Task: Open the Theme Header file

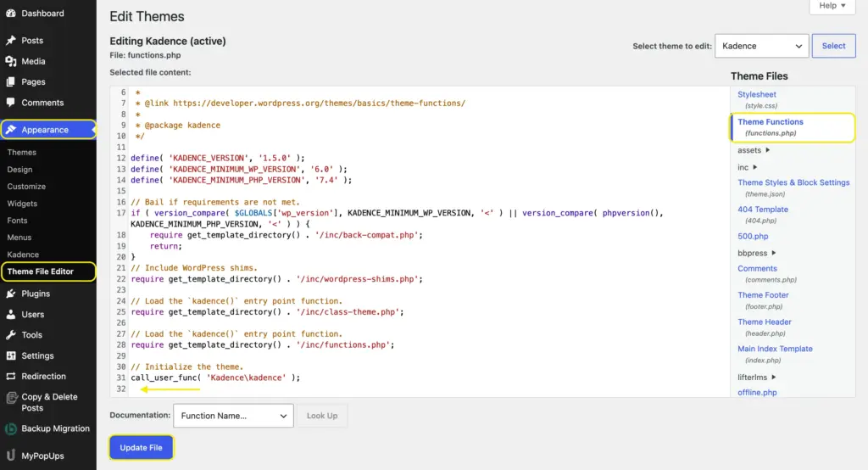Action: (765, 322)
